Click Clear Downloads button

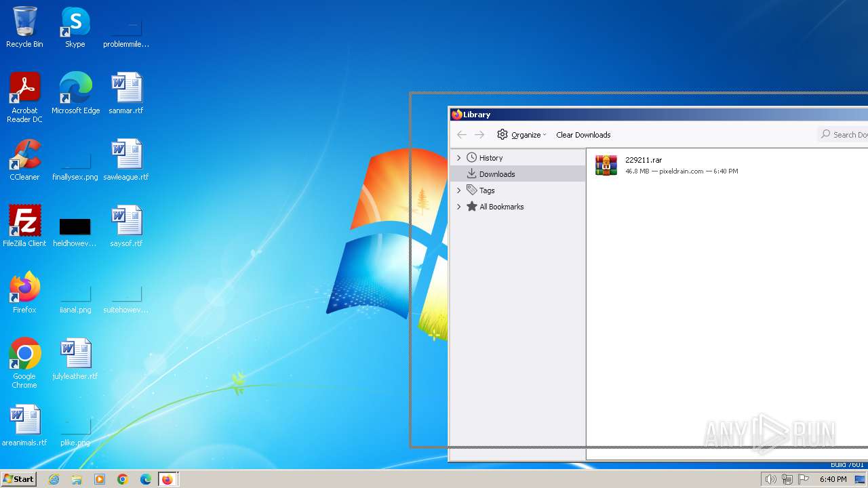pyautogui.click(x=583, y=135)
